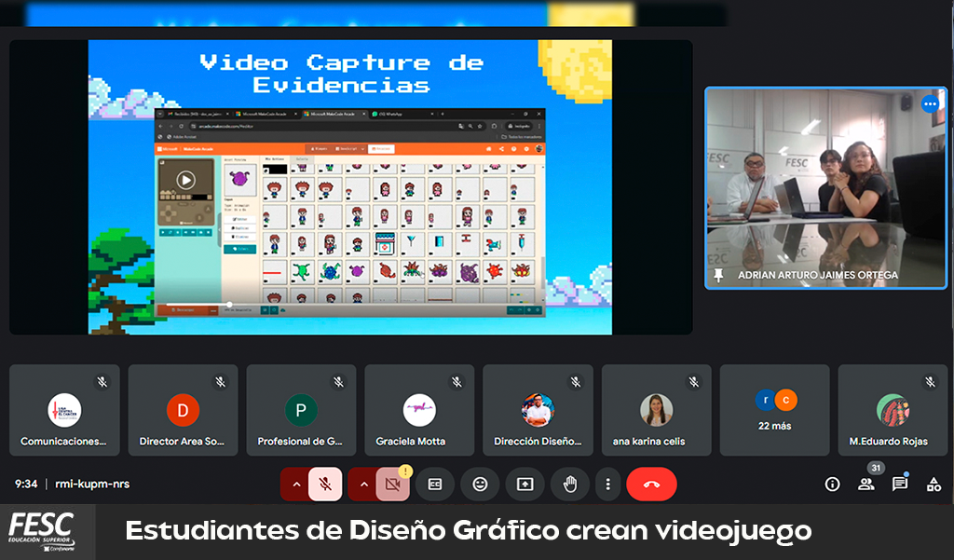The image size is (954, 560).
Task: Click the 31 participant count badge
Action: click(x=876, y=468)
